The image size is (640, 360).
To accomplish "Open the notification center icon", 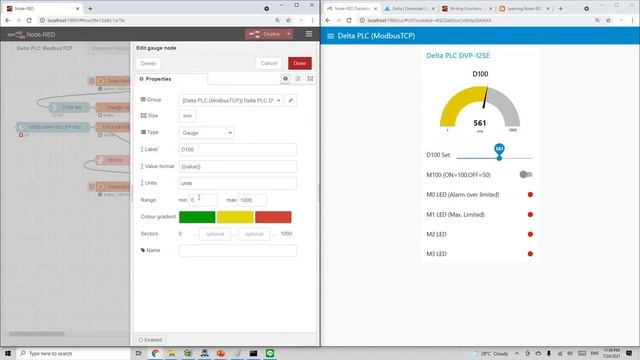I will point(629,353).
